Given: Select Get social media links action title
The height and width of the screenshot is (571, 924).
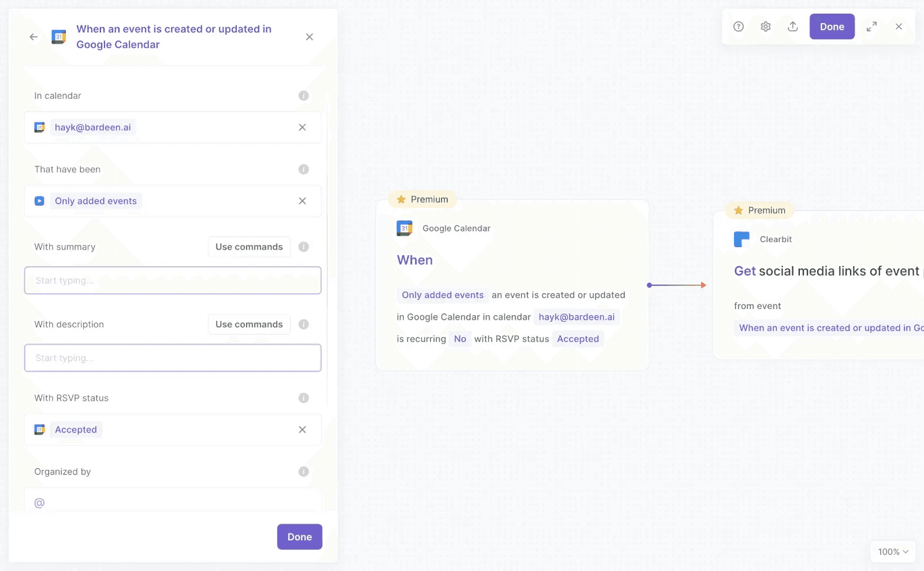Looking at the screenshot, I should point(828,271).
